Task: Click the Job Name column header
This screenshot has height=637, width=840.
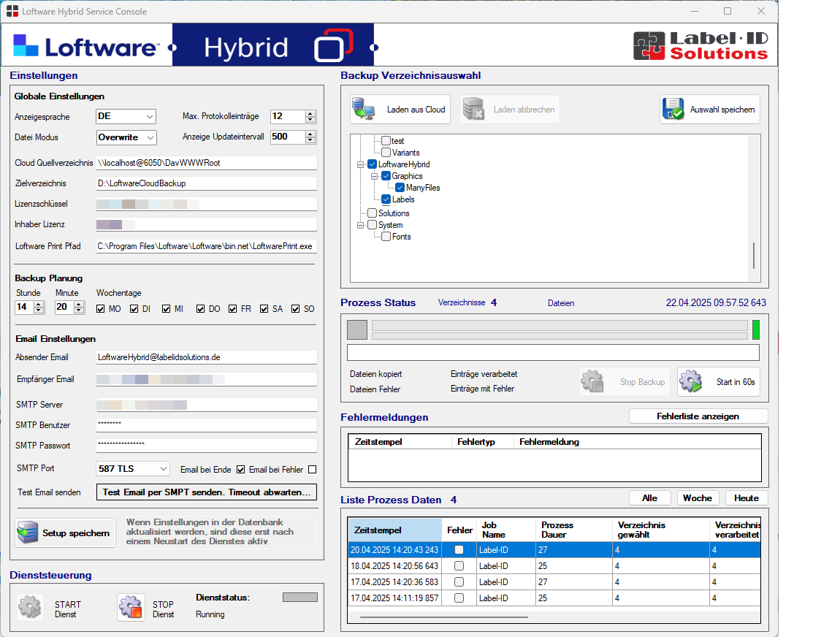Action: 505,530
